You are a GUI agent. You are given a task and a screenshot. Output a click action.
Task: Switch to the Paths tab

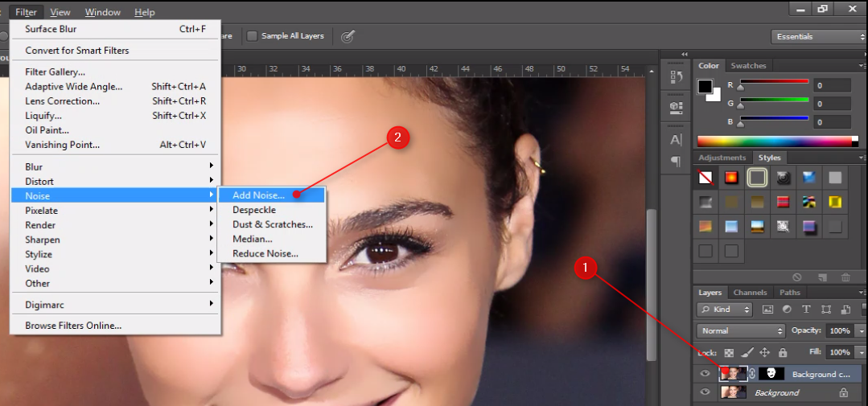tap(789, 293)
